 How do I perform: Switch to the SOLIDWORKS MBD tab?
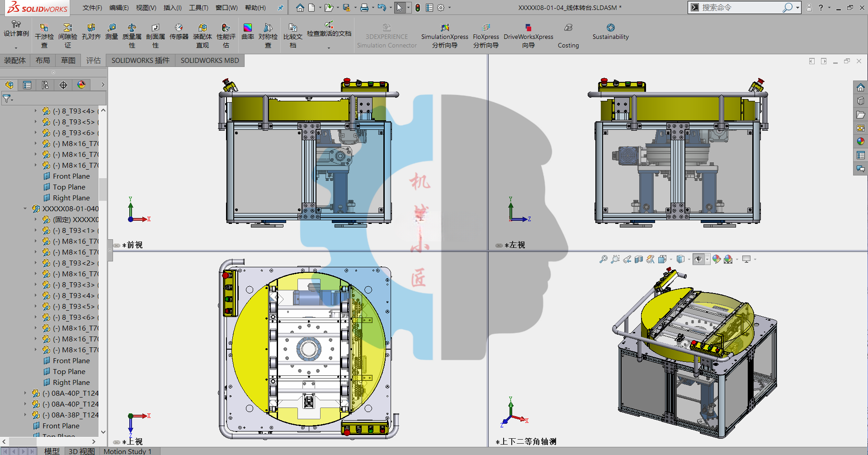click(x=210, y=60)
